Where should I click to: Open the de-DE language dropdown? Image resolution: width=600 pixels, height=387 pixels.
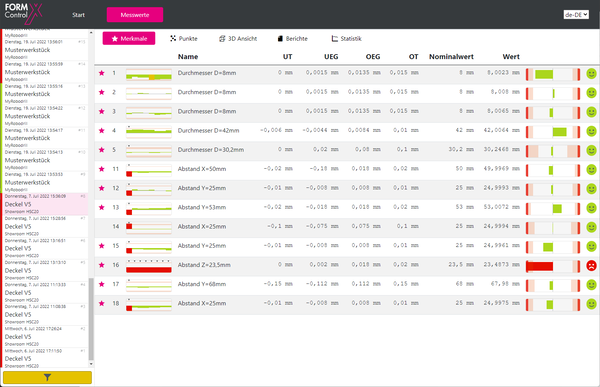(576, 15)
